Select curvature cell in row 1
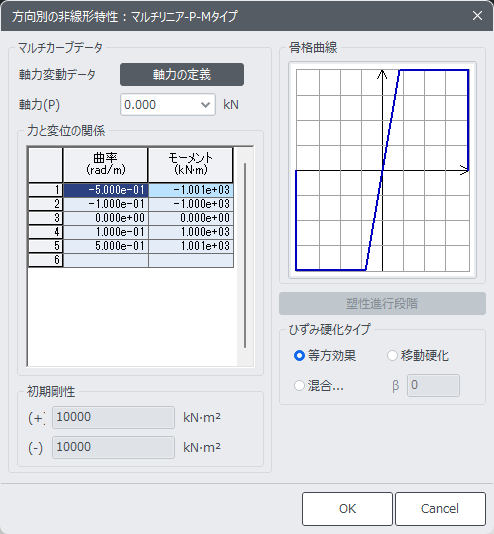 click(106, 190)
